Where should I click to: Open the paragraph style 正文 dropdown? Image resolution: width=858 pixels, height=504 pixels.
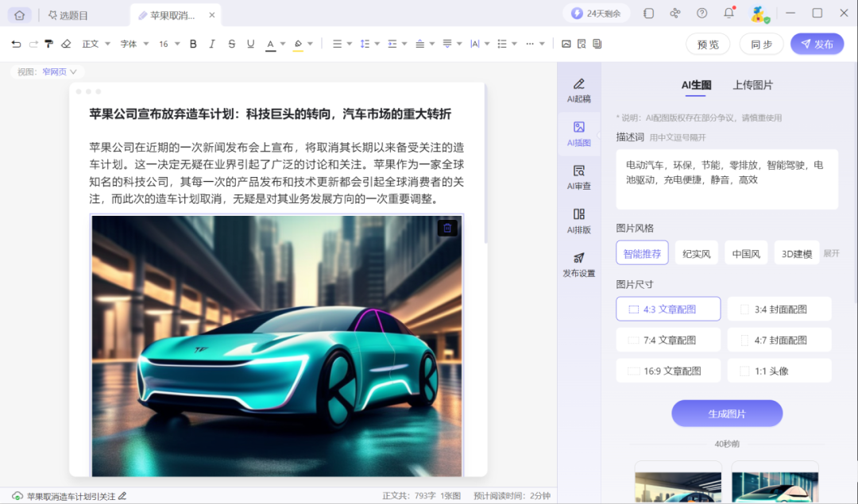tap(96, 44)
